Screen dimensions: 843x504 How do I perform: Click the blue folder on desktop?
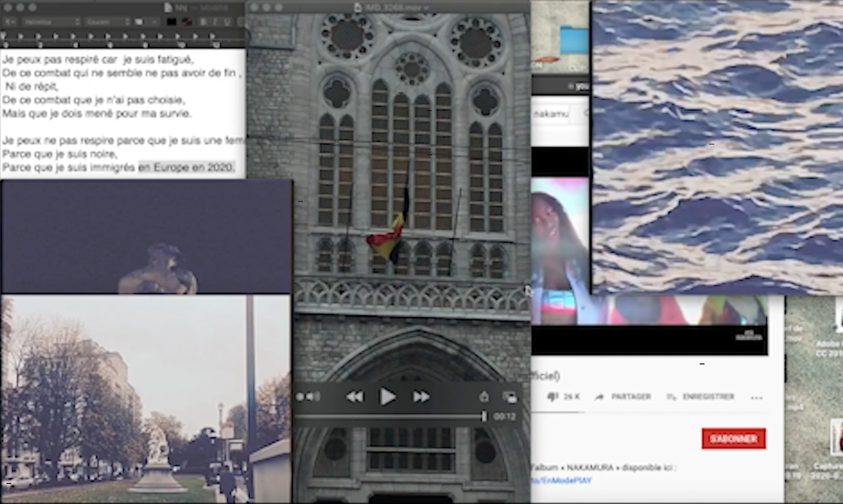coord(574,41)
